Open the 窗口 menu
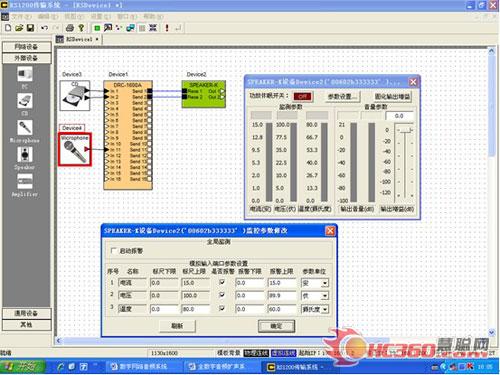The height and width of the screenshot is (375, 500). 127,16
